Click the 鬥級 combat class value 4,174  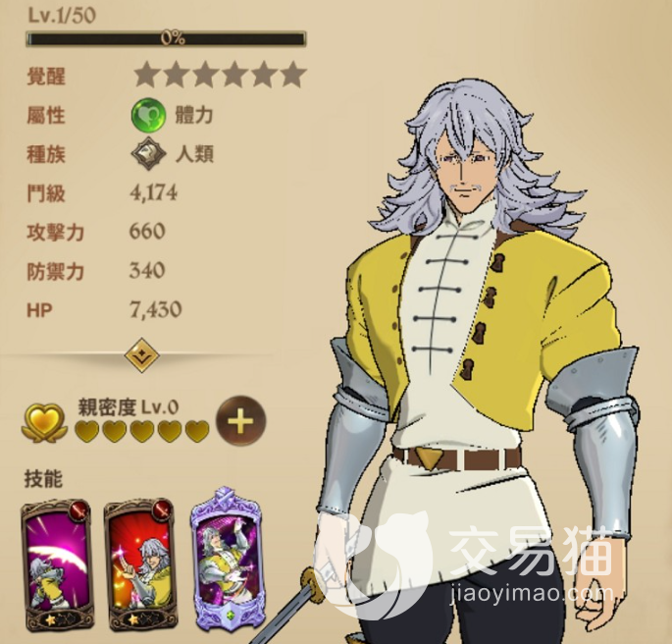tap(153, 193)
